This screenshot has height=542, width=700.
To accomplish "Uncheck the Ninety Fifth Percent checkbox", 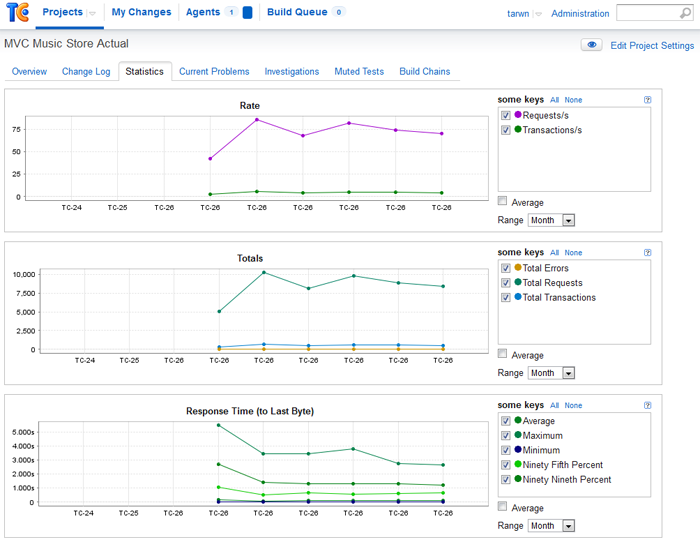I will 505,465.
